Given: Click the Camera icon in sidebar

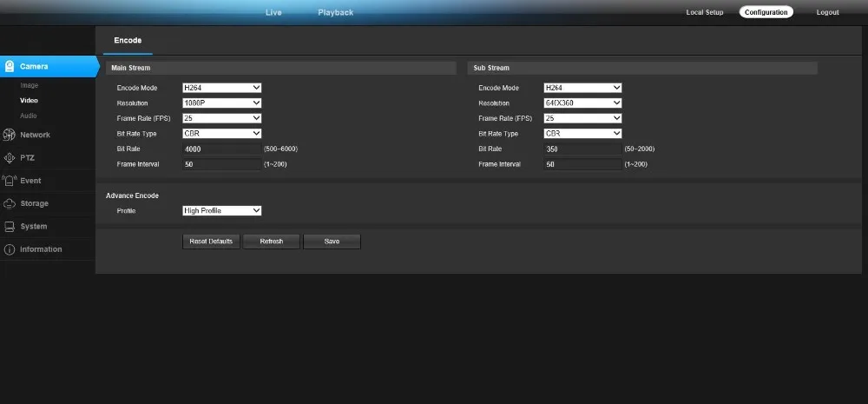Looking at the screenshot, I should (9, 67).
